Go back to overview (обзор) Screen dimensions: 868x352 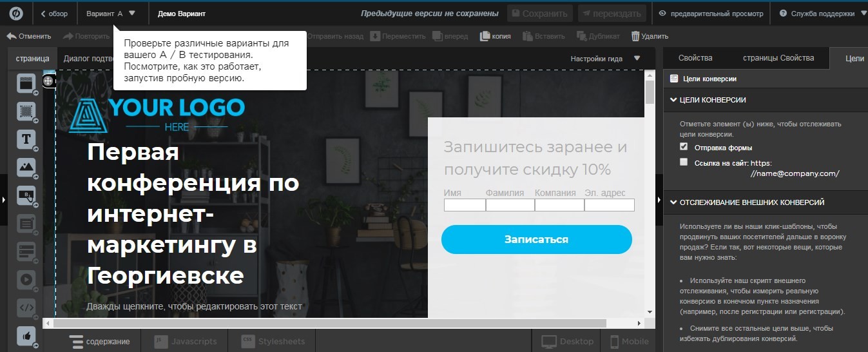coord(54,13)
